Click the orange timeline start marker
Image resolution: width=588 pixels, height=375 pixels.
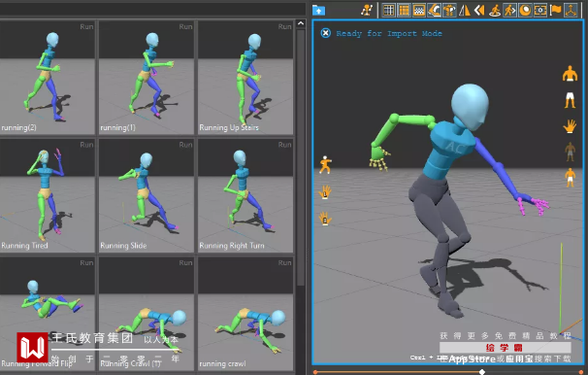click(x=315, y=372)
